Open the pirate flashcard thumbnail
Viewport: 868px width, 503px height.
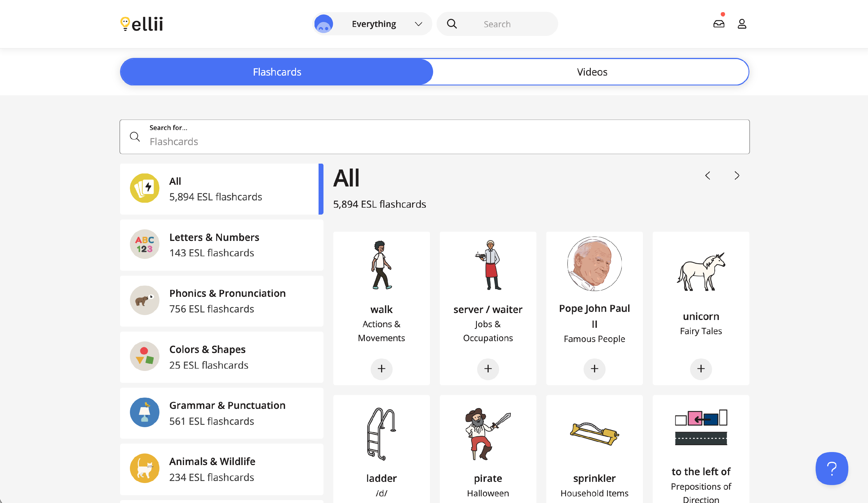(x=488, y=434)
